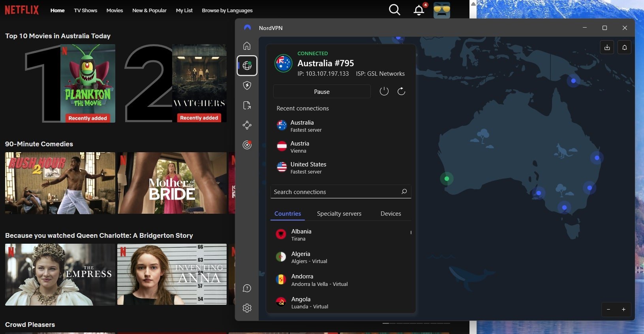Select the blue server dot north of Australia
The image size is (644, 334).
point(573,81)
